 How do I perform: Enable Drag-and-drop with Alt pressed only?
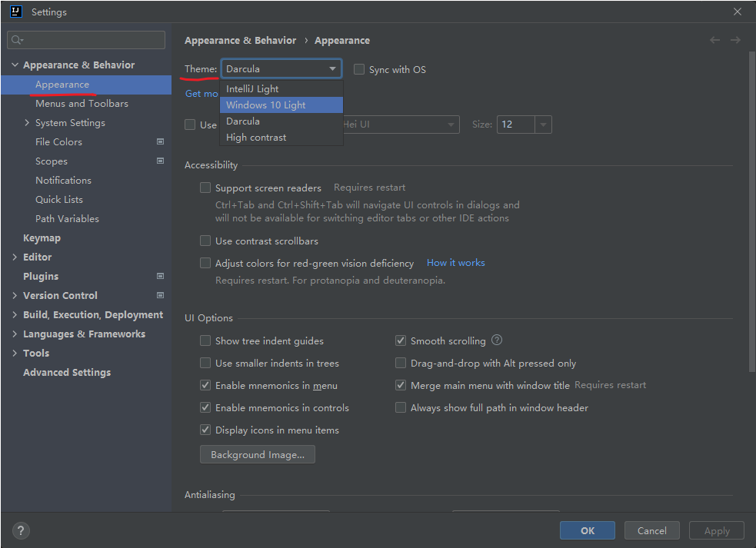coord(401,363)
